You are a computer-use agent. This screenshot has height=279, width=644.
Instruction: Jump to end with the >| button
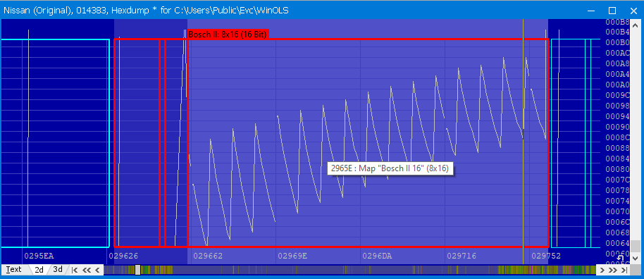(624, 270)
